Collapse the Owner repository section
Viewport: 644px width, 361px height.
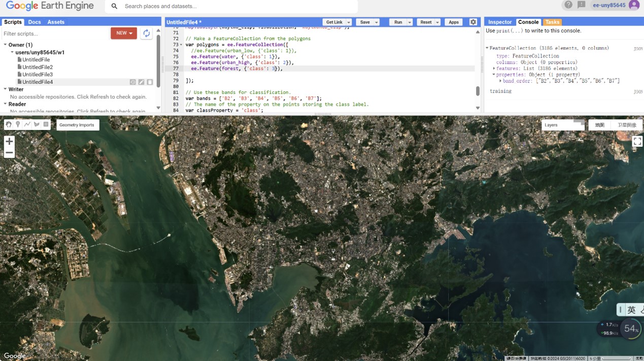click(x=5, y=45)
